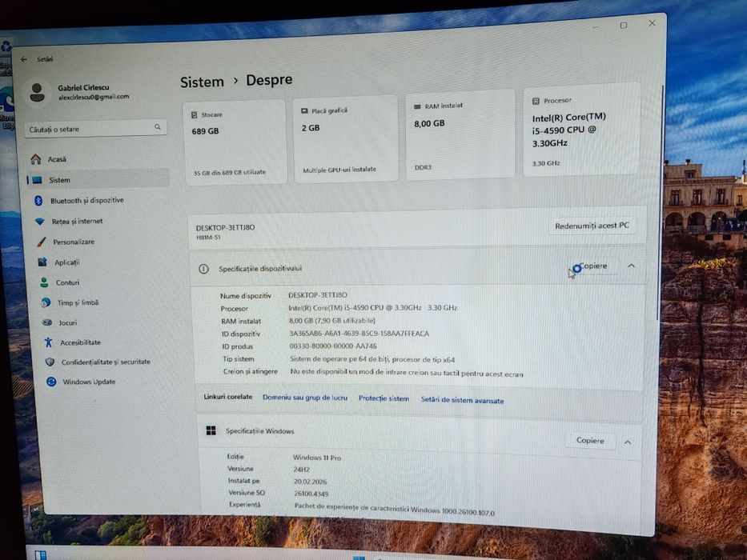
Task: Click Redenumiți acest PC button
Action: click(x=592, y=226)
